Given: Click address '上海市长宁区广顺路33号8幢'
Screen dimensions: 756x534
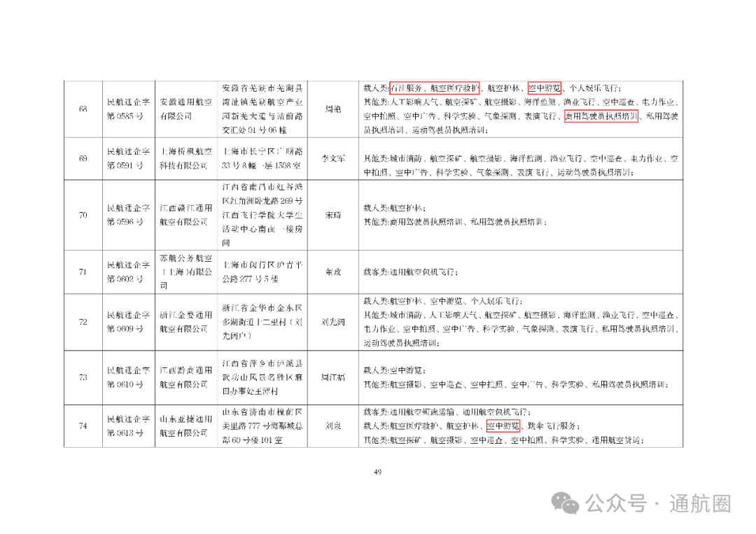Looking at the screenshot, I should [262, 159].
